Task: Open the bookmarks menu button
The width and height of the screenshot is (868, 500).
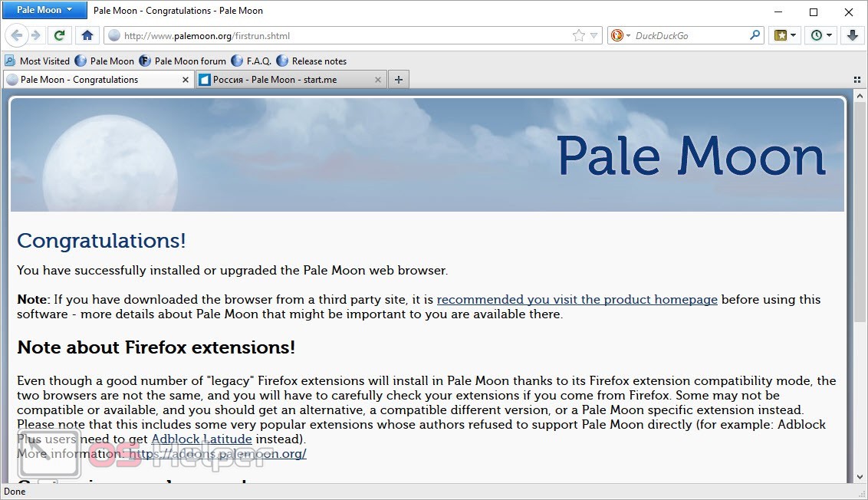Action: 781,35
